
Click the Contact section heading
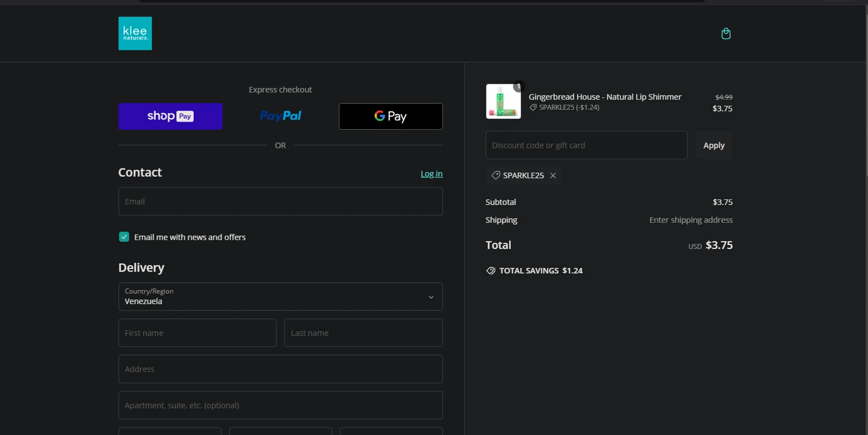(x=140, y=173)
